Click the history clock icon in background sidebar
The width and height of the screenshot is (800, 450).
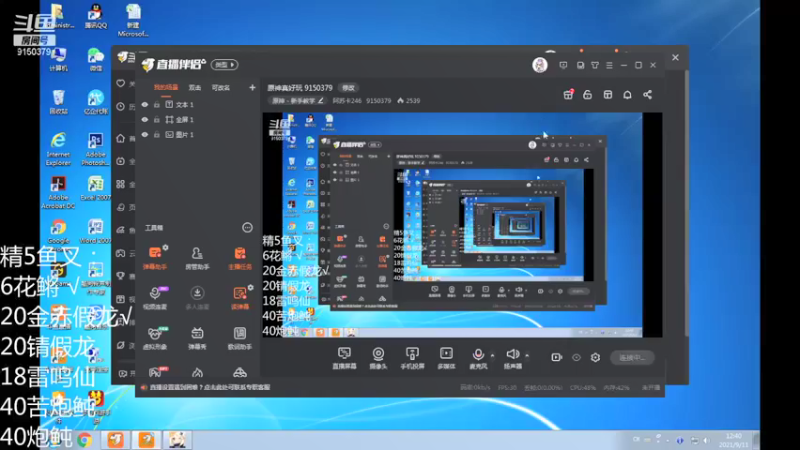[x=120, y=107]
